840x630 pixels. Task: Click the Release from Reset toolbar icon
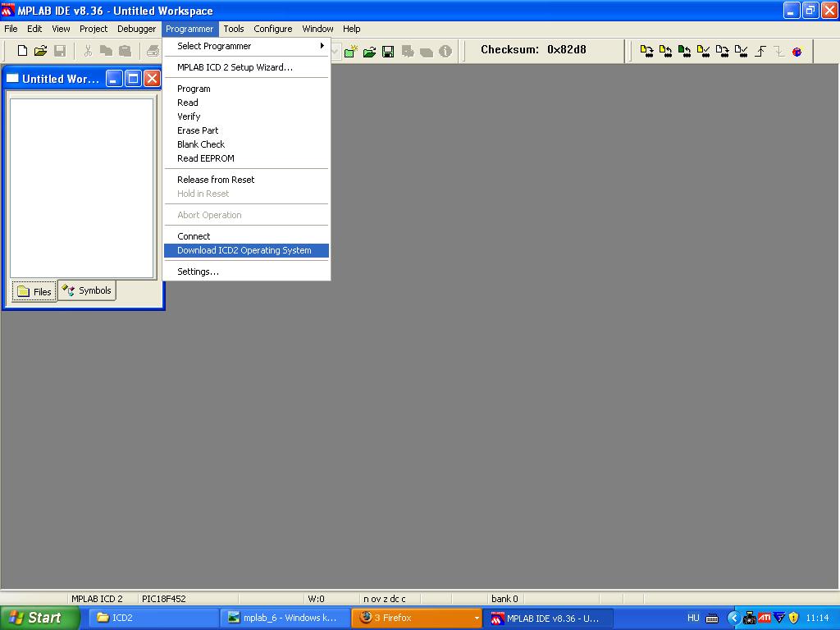tap(760, 51)
